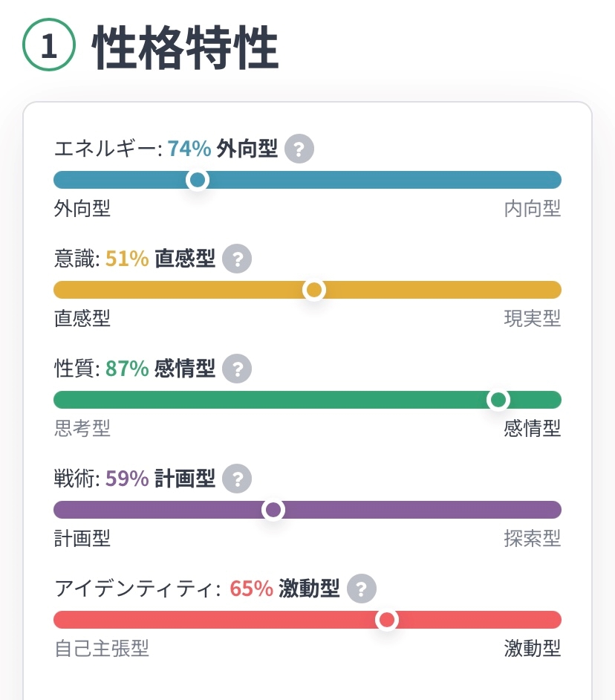Click the 内向型 label under the blue bar
Viewport: 615px width, 700px height.
532,209
